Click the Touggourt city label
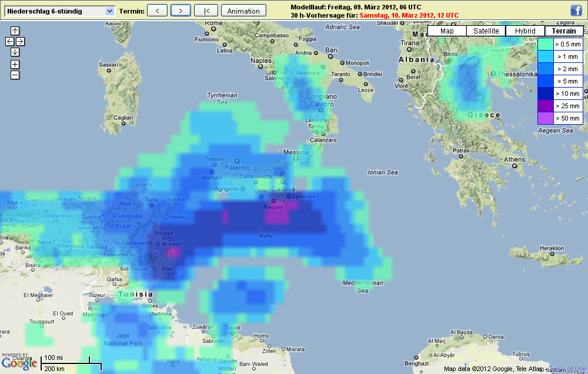Viewport: 588px width, 374px height. click(x=42, y=322)
